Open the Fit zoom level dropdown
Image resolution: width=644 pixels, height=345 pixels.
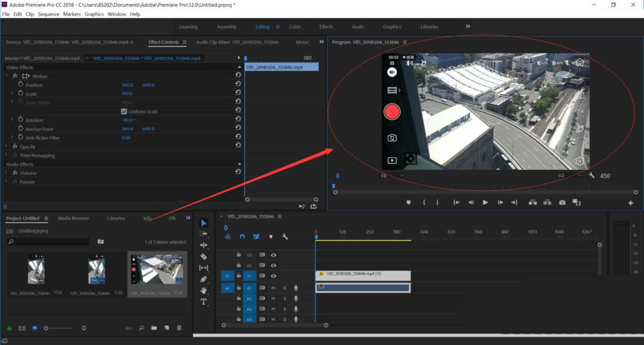392,176
